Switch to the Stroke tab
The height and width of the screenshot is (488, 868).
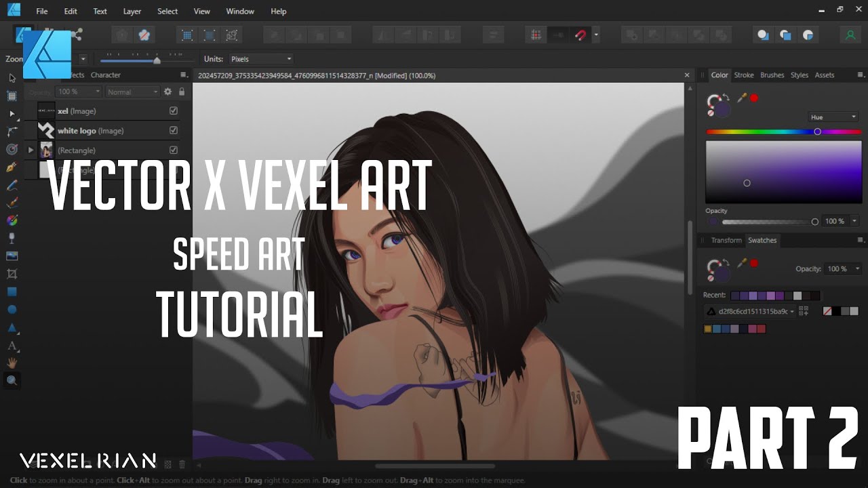pos(744,75)
